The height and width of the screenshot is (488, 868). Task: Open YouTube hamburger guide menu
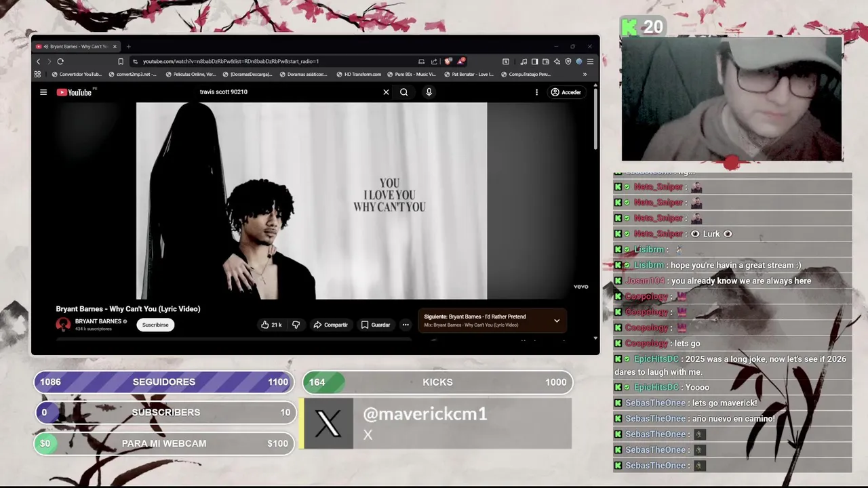[x=43, y=92]
